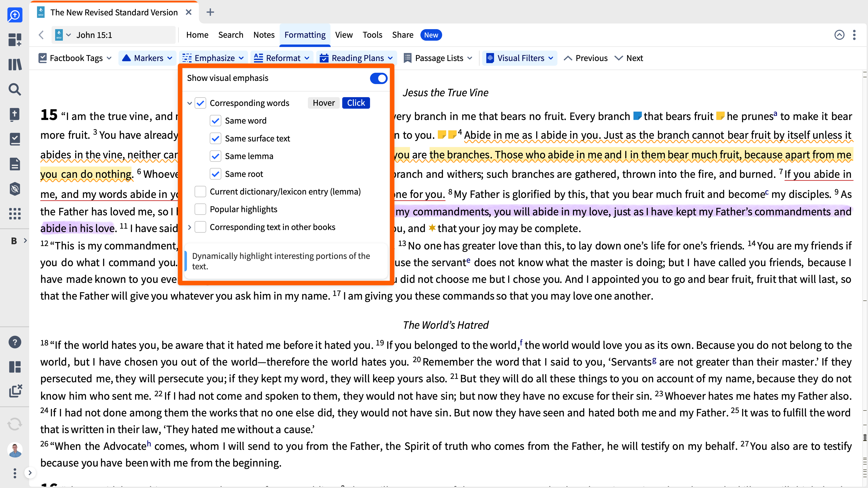Switch to the Notes tab
The height and width of the screenshot is (488, 868).
point(264,35)
